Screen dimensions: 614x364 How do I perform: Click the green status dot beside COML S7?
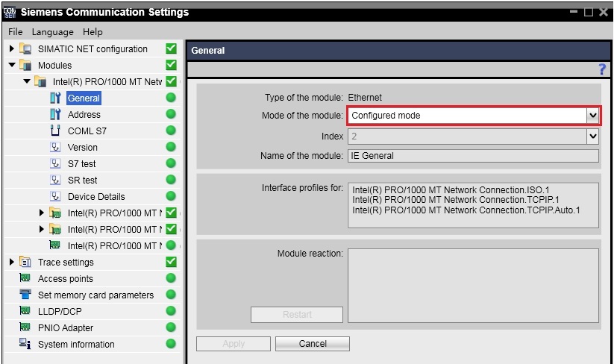171,131
